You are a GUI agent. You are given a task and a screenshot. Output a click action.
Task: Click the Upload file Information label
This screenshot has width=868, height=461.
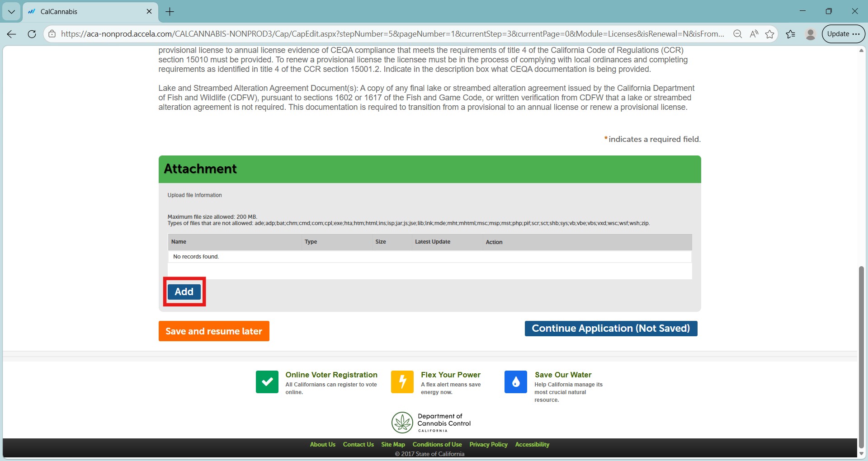(x=194, y=195)
